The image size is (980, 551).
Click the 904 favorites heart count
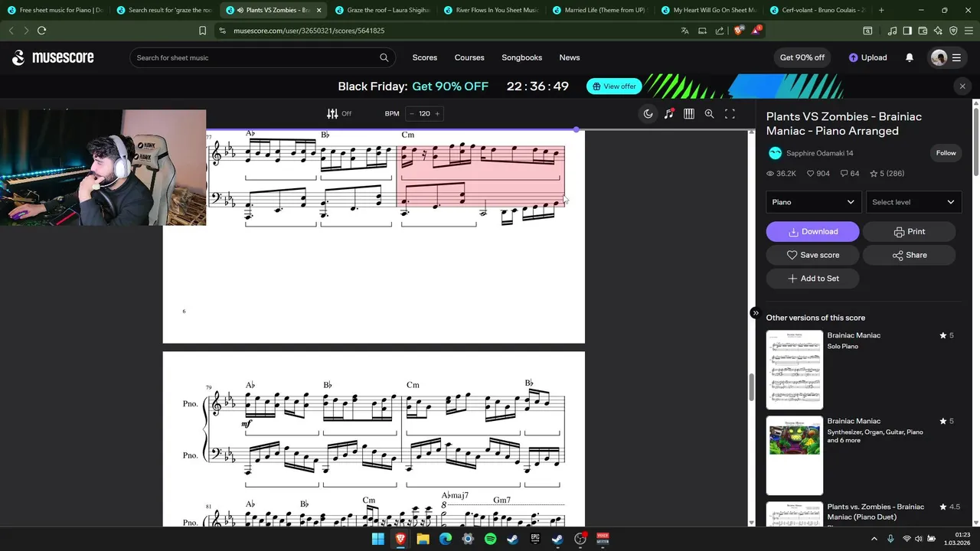pos(818,174)
